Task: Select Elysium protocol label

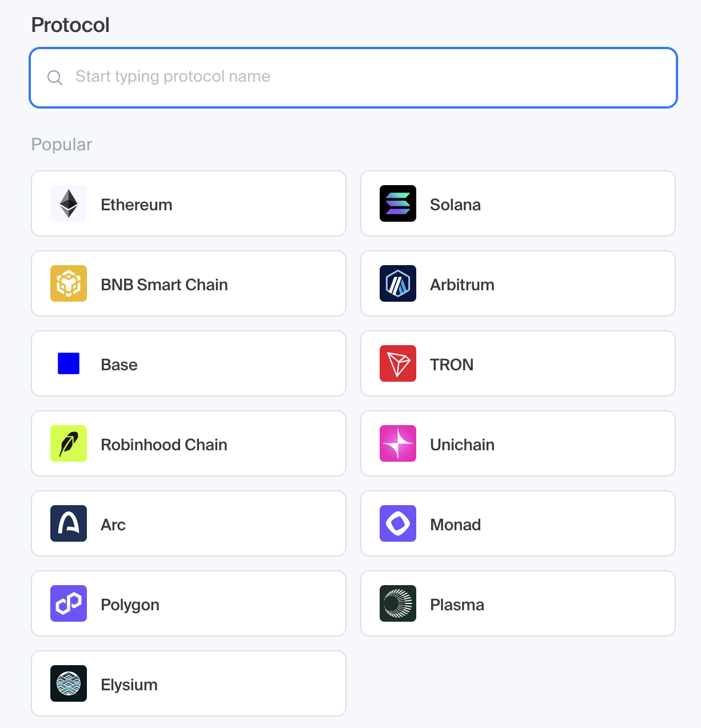Action: [129, 685]
